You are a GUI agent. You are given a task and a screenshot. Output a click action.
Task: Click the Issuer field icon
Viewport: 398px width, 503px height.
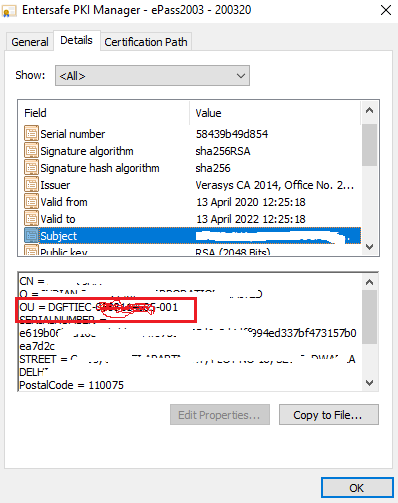(x=31, y=185)
